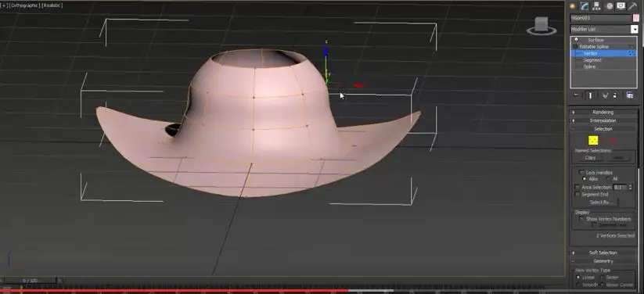Select Bezier new vertex type
The width and height of the screenshot is (644, 294).
(602, 278)
